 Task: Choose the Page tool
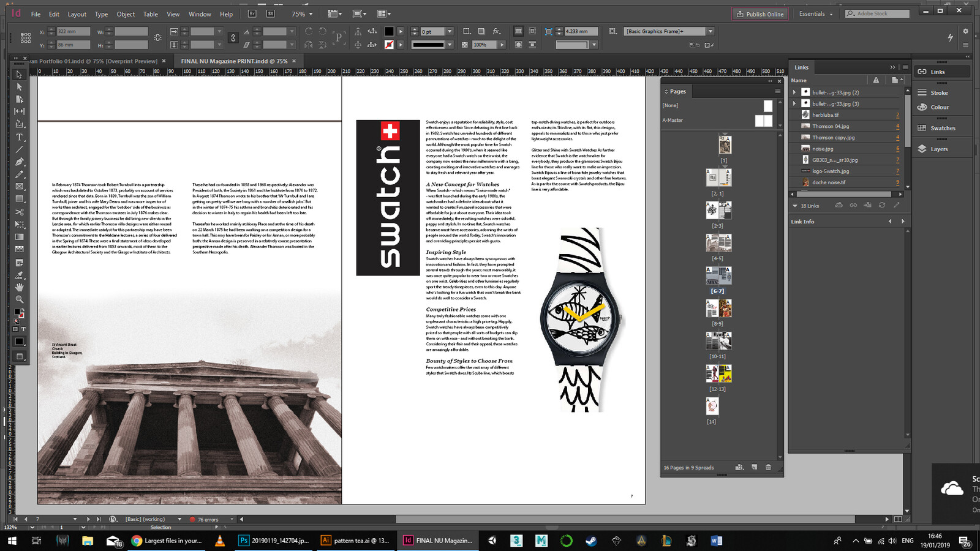point(19,99)
